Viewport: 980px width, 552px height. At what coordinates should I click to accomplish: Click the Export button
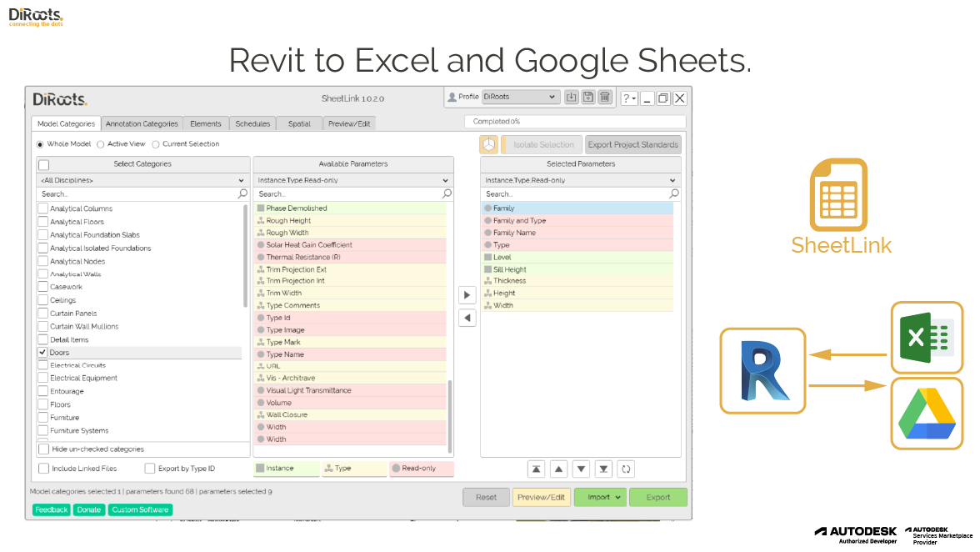(x=658, y=498)
